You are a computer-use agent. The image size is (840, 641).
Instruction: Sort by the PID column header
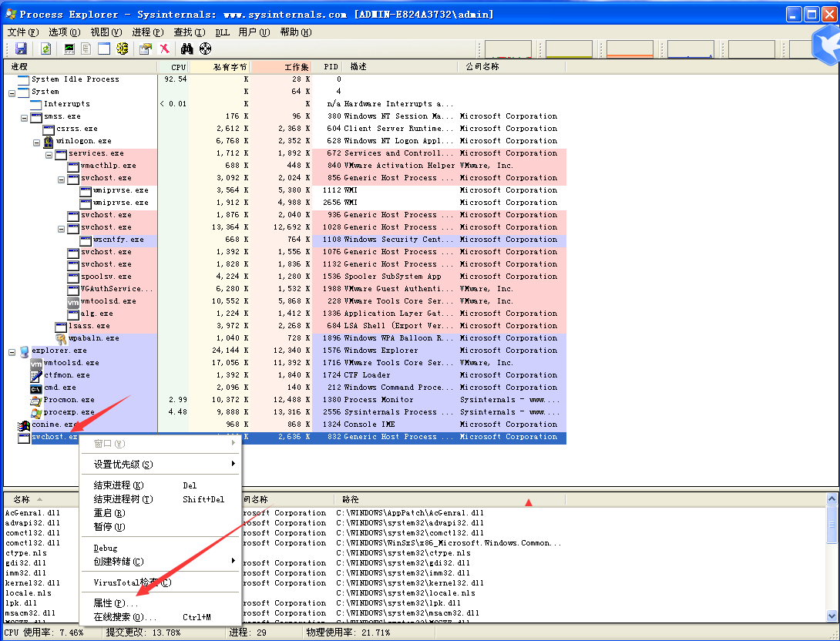tap(327, 67)
